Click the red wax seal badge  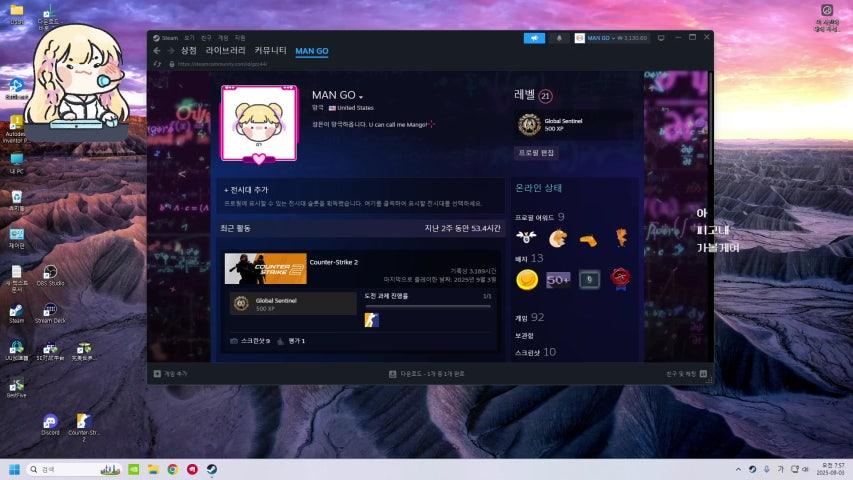click(621, 279)
